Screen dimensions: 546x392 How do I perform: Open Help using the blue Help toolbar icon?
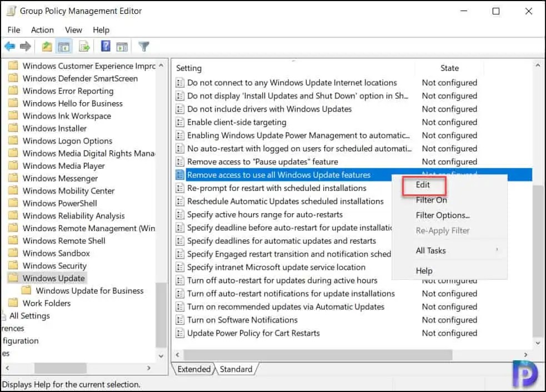click(105, 46)
